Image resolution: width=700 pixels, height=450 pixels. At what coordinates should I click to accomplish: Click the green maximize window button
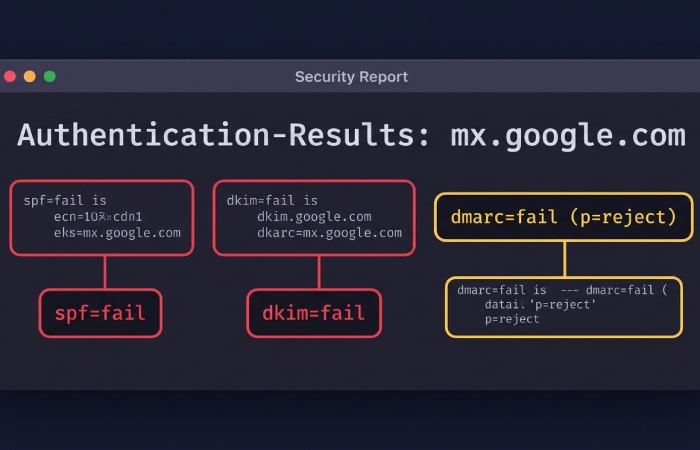(50, 76)
